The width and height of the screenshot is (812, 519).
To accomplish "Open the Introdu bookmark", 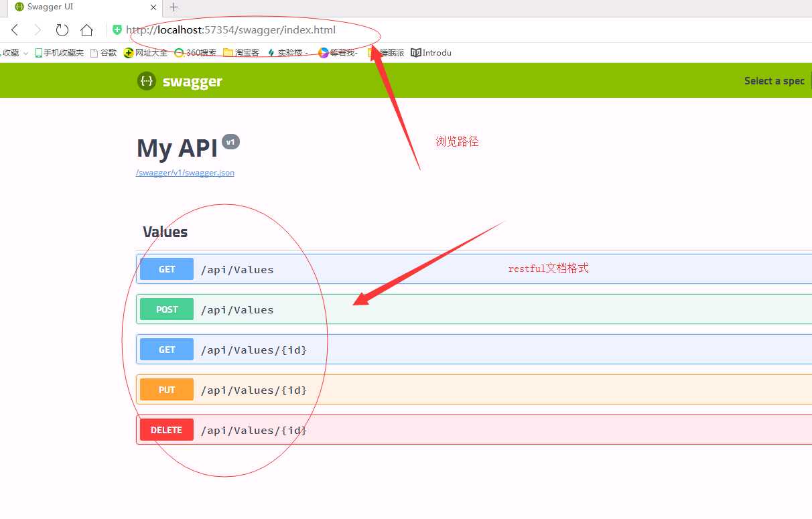I will (x=431, y=52).
